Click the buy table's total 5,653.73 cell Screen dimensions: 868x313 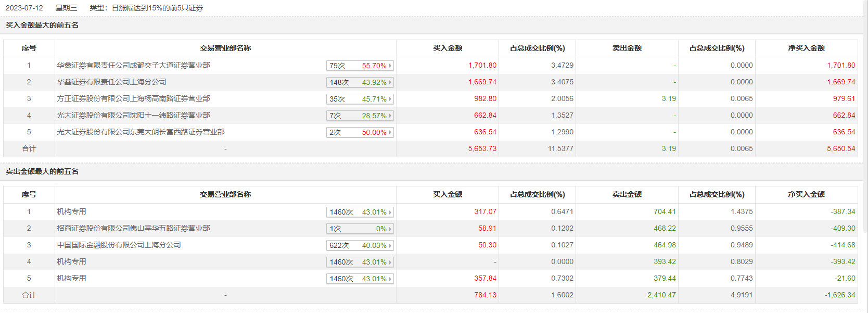[x=482, y=148]
